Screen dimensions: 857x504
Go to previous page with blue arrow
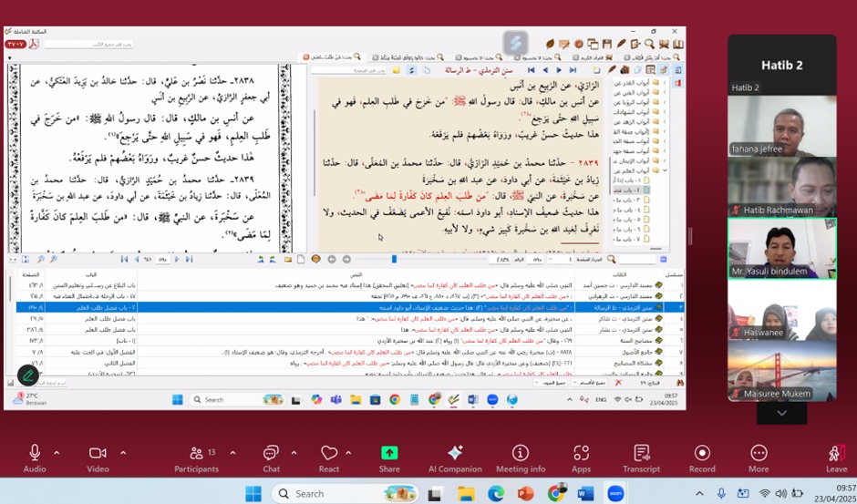point(545,70)
